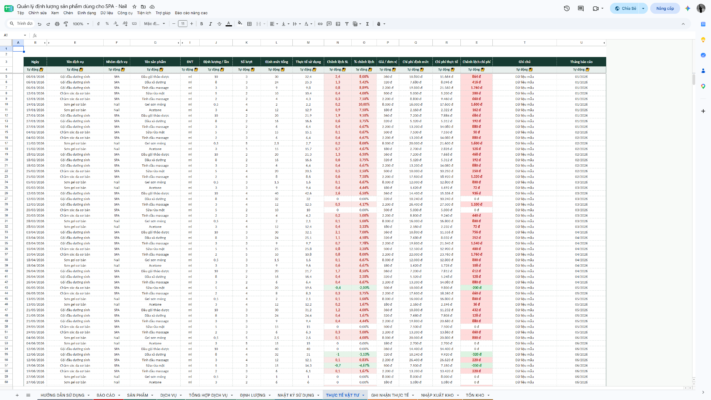Screen dimensions: 711x400
Task: Open horizontal align dropdown
Action: tap(273, 24)
